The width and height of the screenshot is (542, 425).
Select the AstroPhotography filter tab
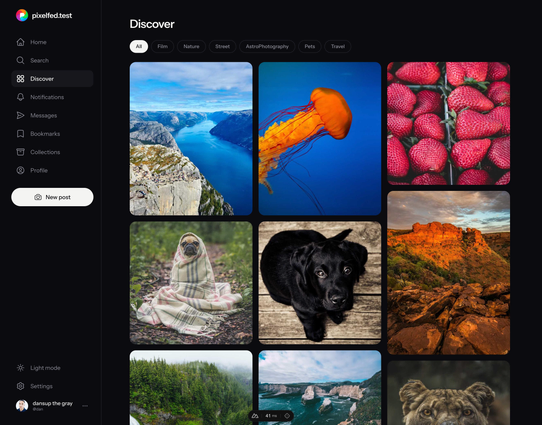(267, 47)
